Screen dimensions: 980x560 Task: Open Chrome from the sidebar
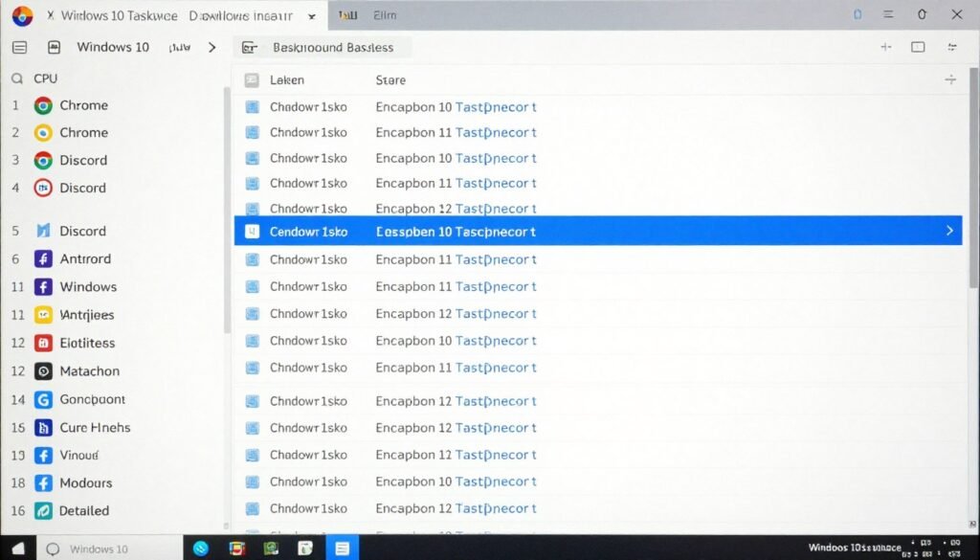82,105
